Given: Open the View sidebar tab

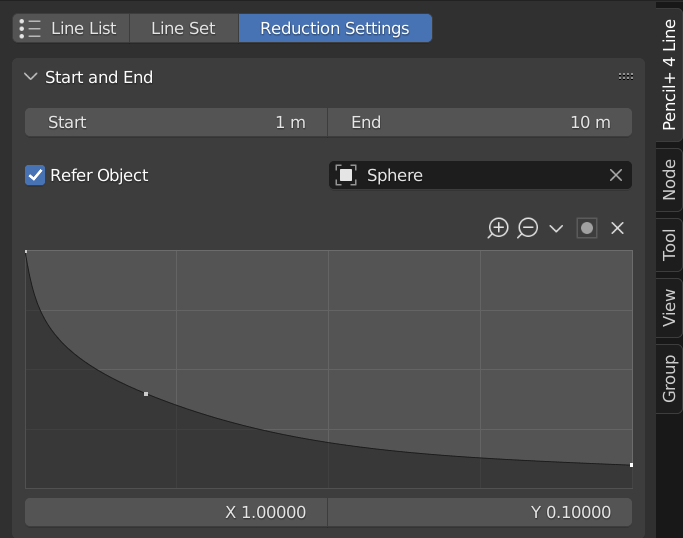Looking at the screenshot, I should (x=669, y=308).
